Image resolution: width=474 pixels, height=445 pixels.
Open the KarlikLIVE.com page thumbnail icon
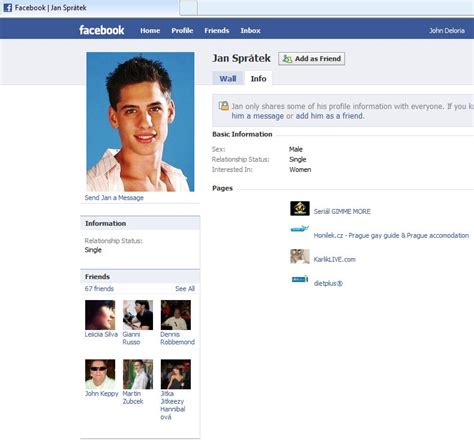pyautogui.click(x=300, y=256)
